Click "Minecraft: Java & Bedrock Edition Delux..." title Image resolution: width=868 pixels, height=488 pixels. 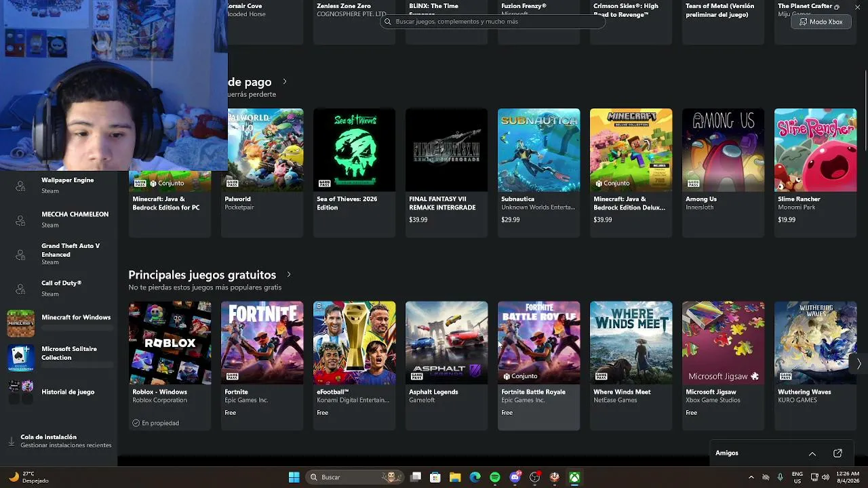pos(629,203)
